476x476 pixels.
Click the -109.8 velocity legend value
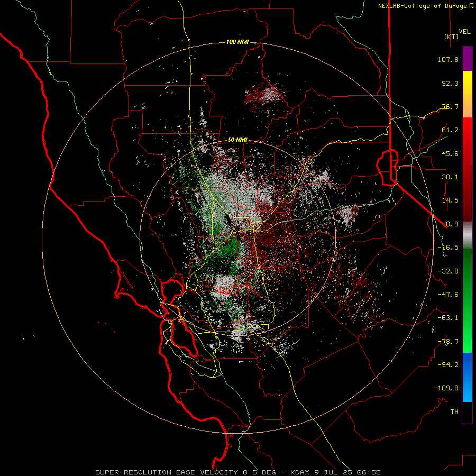click(446, 388)
